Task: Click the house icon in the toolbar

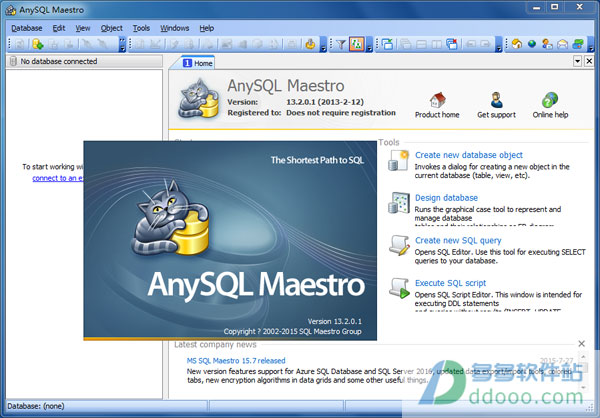Action: [x=517, y=44]
